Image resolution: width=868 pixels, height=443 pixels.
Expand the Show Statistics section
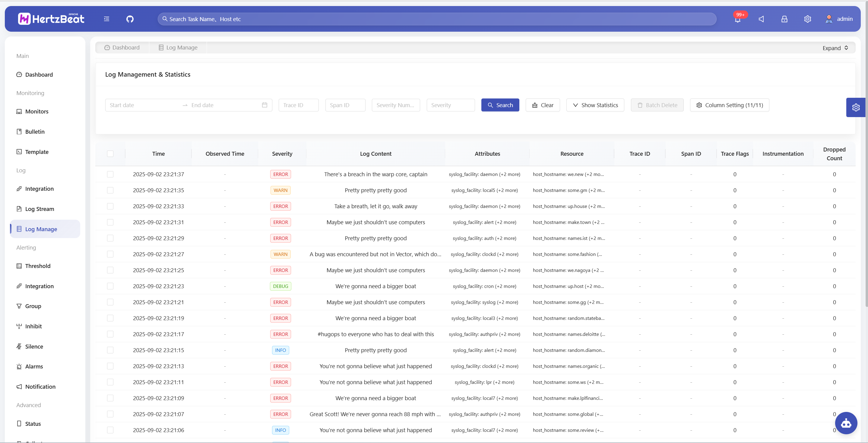click(595, 105)
